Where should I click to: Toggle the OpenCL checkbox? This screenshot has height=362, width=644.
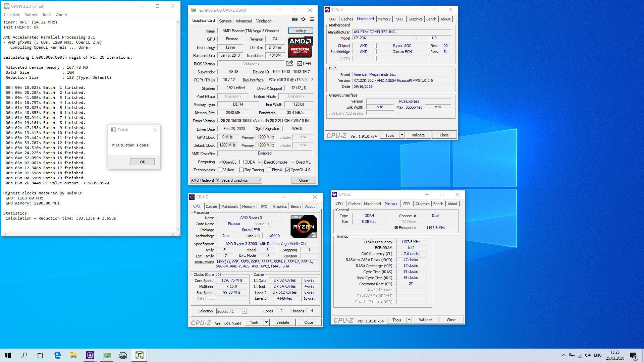(220, 162)
